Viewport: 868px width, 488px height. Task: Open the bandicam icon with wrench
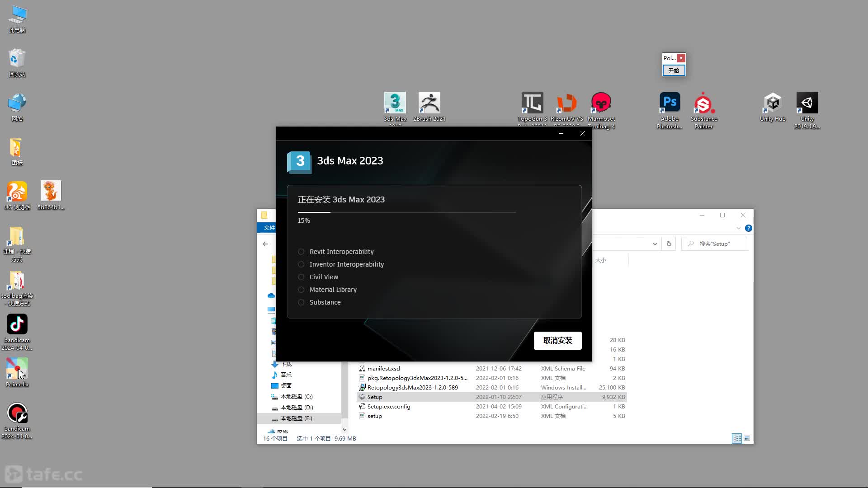tap(17, 421)
